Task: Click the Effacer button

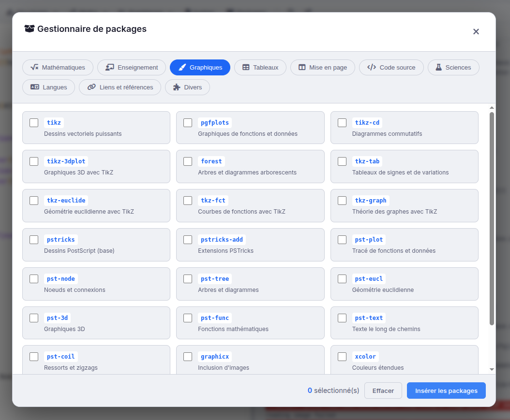Action: [x=383, y=390]
